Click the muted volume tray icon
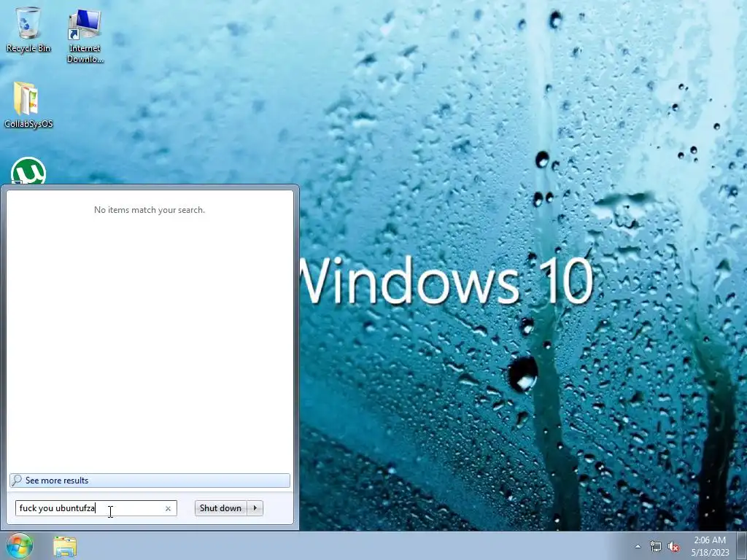Screen dimensions: 747x560 [x=673, y=547]
